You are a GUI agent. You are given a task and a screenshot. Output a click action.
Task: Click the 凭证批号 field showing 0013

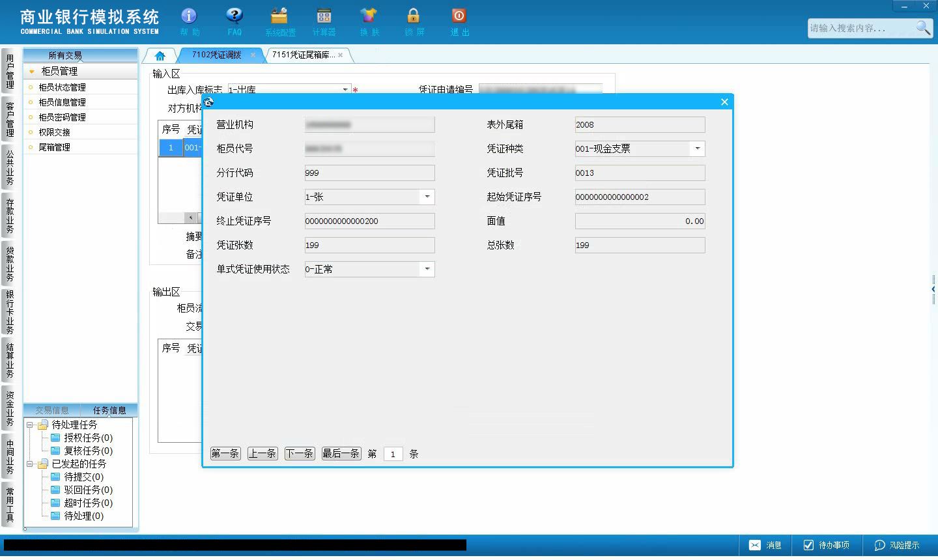click(640, 173)
